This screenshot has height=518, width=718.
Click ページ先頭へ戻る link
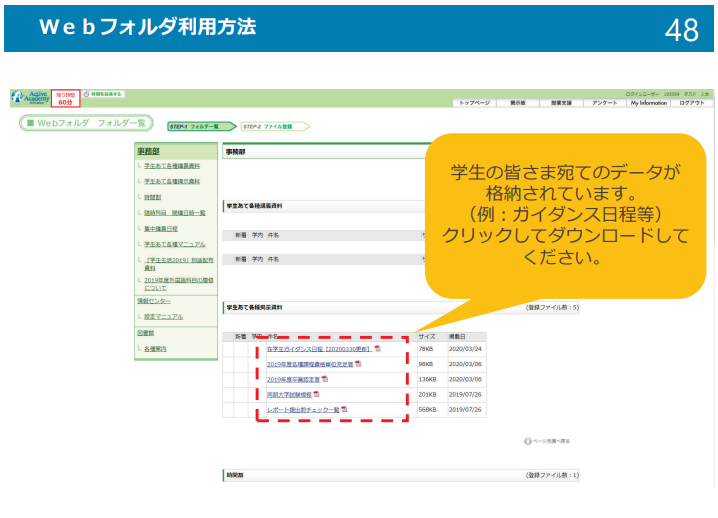tap(551, 441)
